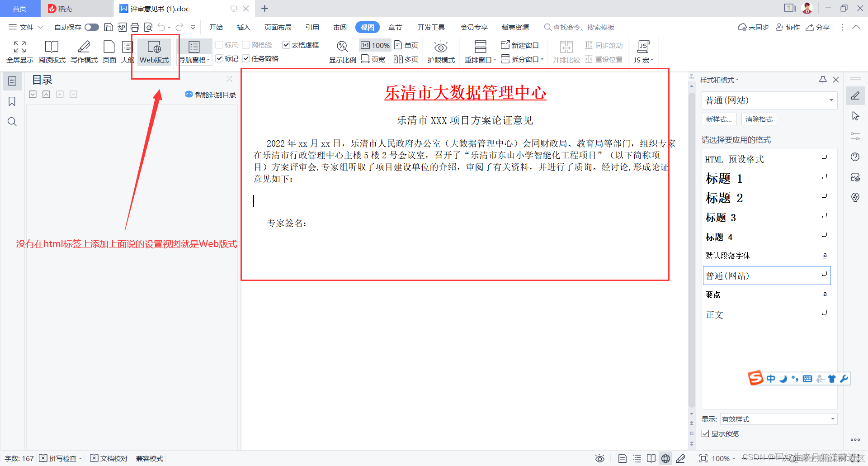
Task: Select the cursor tool in right sidebar
Action: (855, 116)
